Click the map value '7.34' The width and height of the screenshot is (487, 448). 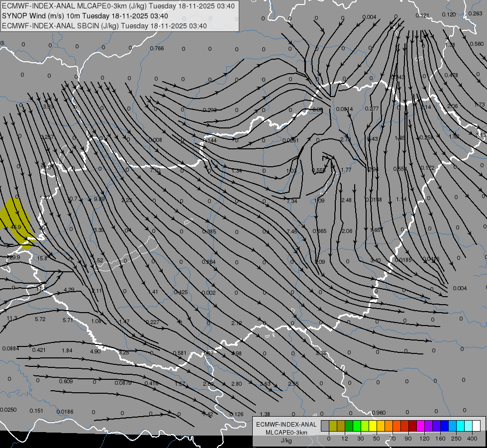click(292, 201)
